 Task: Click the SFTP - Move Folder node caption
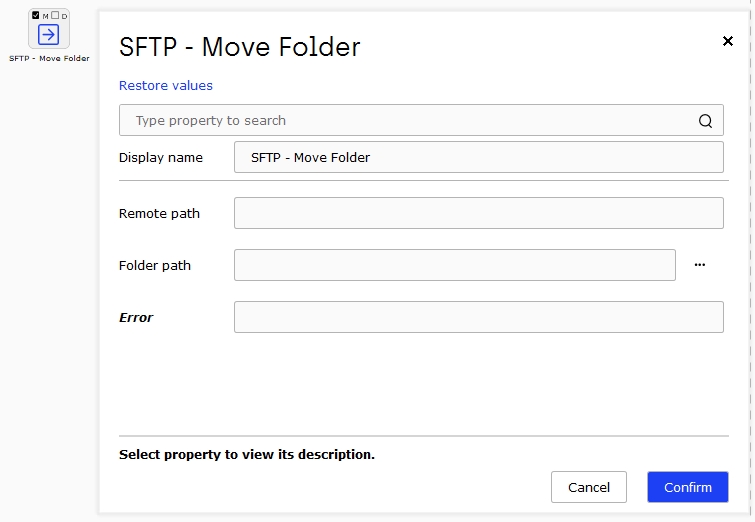point(49,58)
